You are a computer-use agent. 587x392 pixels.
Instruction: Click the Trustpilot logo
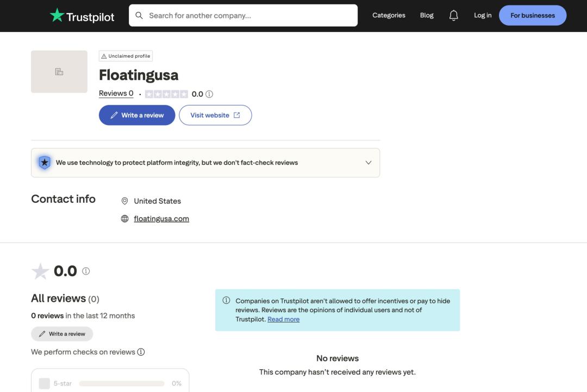(82, 16)
